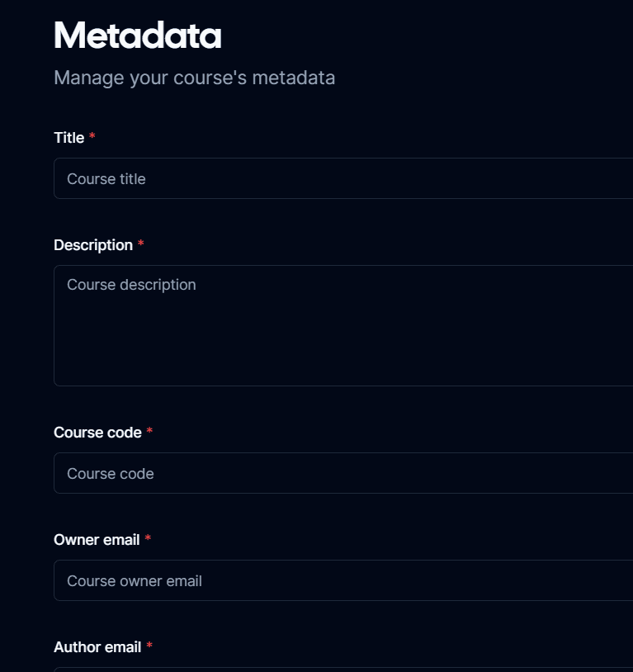Activate the Course owner email field
This screenshot has height=672, width=633.
(x=343, y=580)
